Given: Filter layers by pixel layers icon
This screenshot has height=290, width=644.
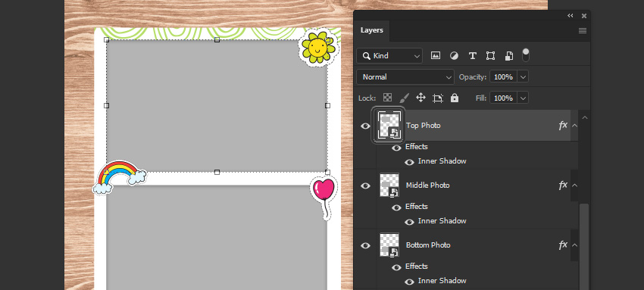Looking at the screenshot, I should 436,56.
